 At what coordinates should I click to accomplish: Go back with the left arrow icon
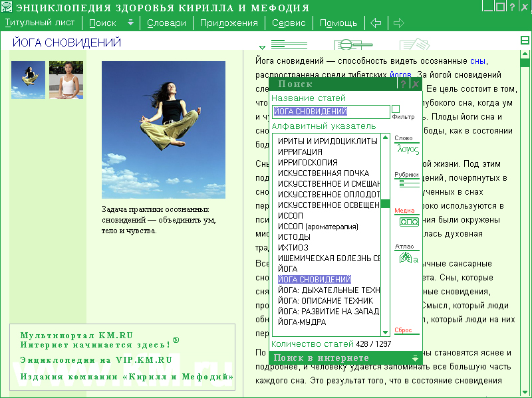pos(376,23)
